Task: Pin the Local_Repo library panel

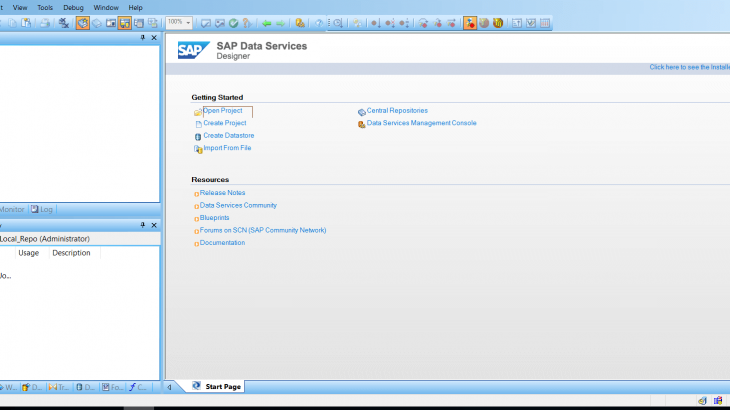Action: (x=143, y=225)
